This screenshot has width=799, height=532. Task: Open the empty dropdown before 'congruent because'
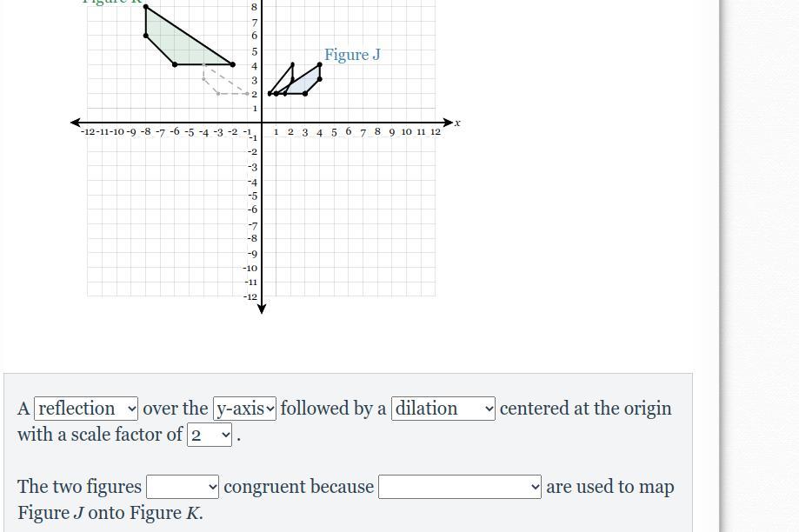183,487
